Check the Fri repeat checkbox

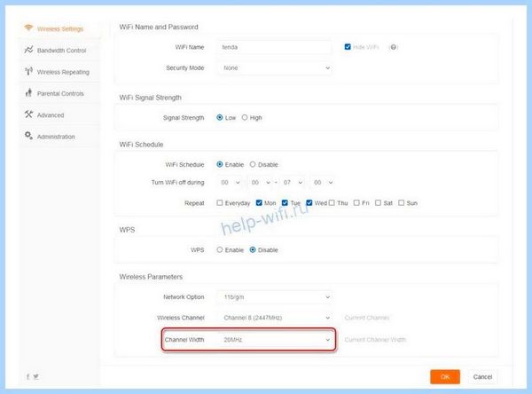(x=356, y=203)
